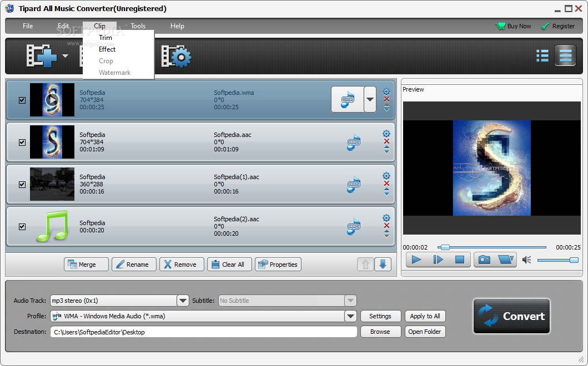Image resolution: width=588 pixels, height=366 pixels.
Task: Expand reorder arrows on Softpedia(1).aac row
Action: (x=386, y=192)
